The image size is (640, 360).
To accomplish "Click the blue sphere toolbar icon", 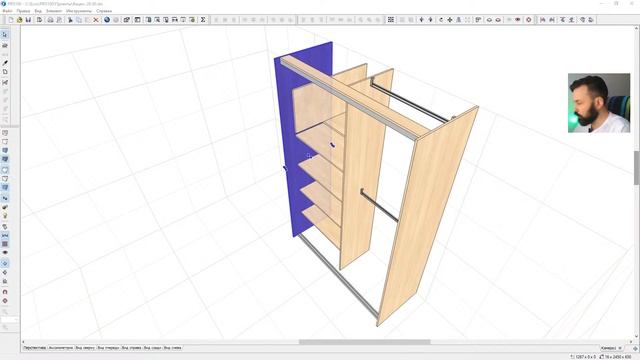I will (x=107, y=20).
